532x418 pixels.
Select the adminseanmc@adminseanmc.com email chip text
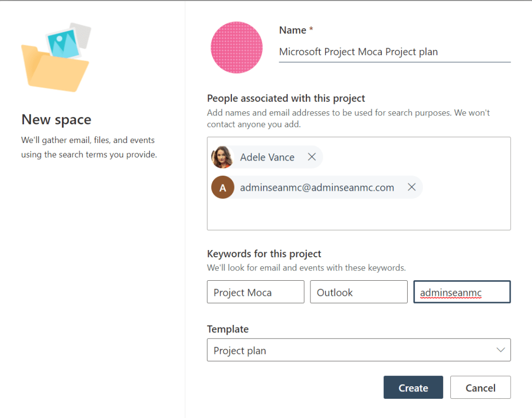point(317,188)
